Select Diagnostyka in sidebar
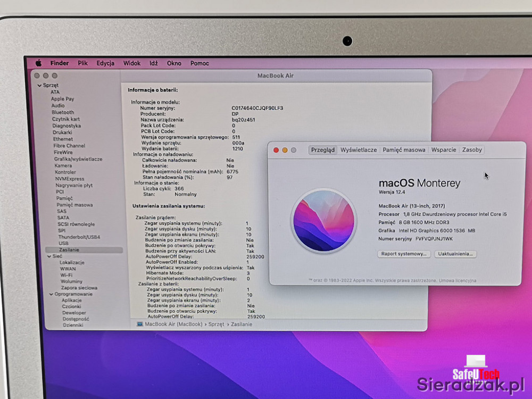Viewport: 532px width, 399px height. coord(66,126)
